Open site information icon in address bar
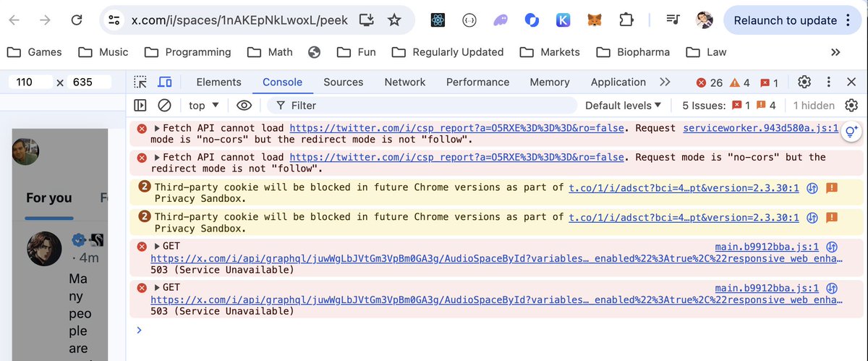The width and height of the screenshot is (868, 361). [x=114, y=20]
